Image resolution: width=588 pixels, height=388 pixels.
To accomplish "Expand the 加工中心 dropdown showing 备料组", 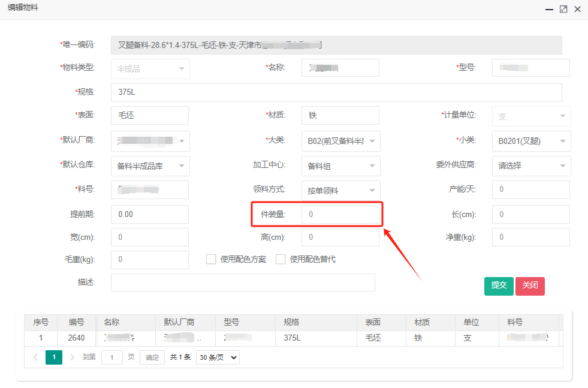I will [340, 166].
